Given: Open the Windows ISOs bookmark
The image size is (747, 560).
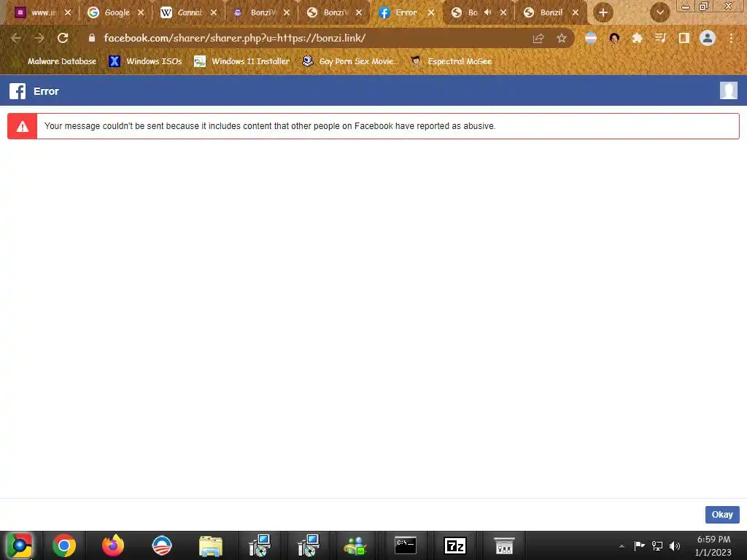Looking at the screenshot, I should point(145,61).
